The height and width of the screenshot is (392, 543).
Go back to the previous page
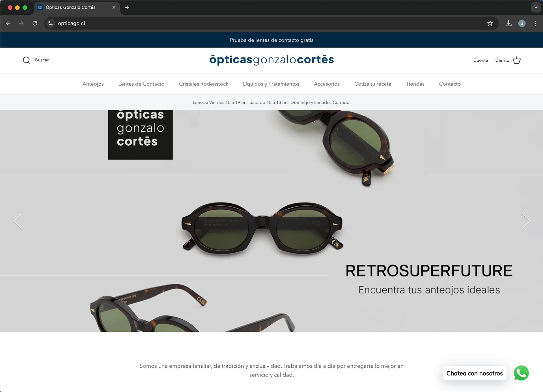coord(8,23)
